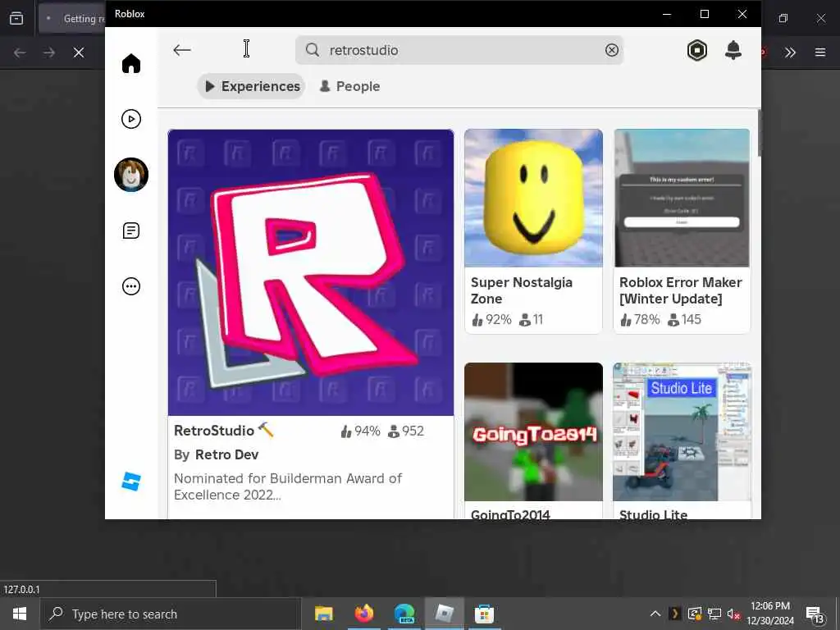Stop page loading in background browser
This screenshot has width=840, height=630.
(79, 52)
